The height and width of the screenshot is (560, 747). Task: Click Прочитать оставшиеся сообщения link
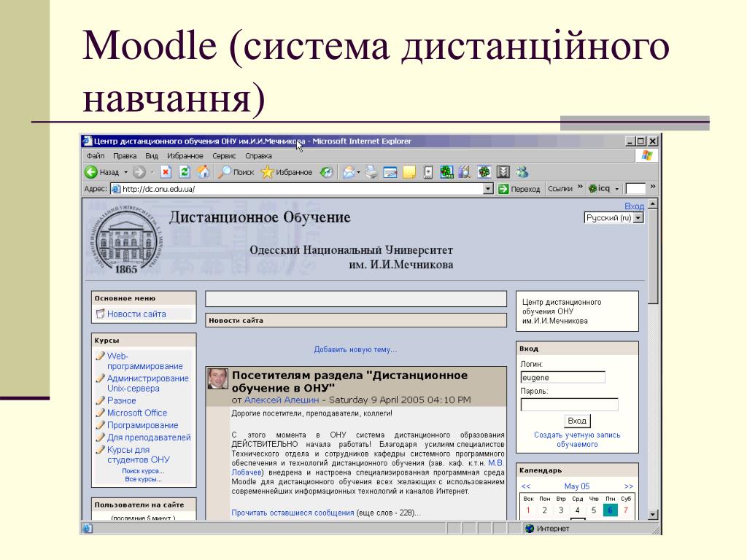click(293, 513)
